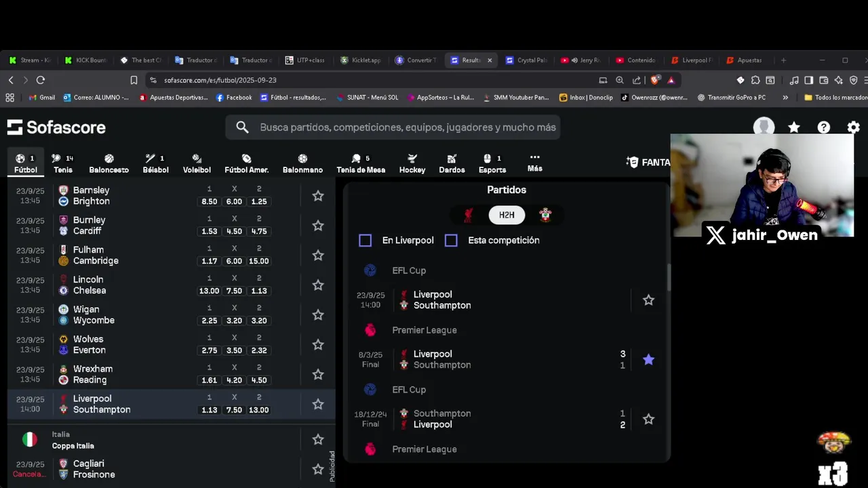Click odds 8.50 for Barnsley win

(x=209, y=201)
